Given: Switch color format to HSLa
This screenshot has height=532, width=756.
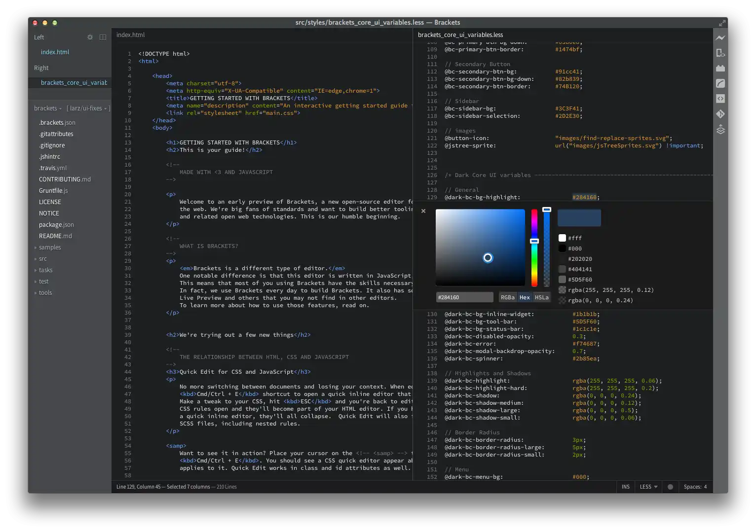Looking at the screenshot, I should coord(541,297).
